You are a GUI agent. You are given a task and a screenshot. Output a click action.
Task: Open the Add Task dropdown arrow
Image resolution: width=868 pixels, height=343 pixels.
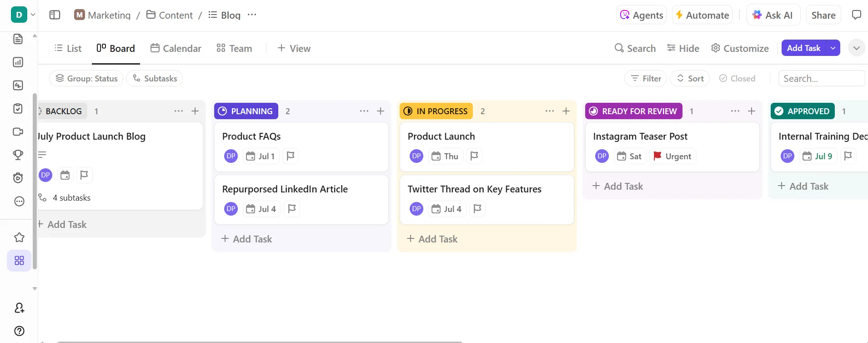(x=833, y=48)
